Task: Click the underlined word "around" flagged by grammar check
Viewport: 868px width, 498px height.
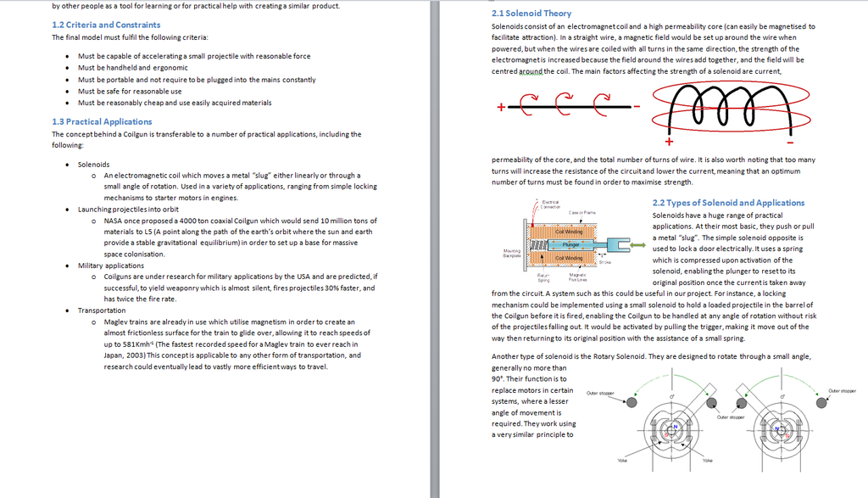Action: click(531, 71)
